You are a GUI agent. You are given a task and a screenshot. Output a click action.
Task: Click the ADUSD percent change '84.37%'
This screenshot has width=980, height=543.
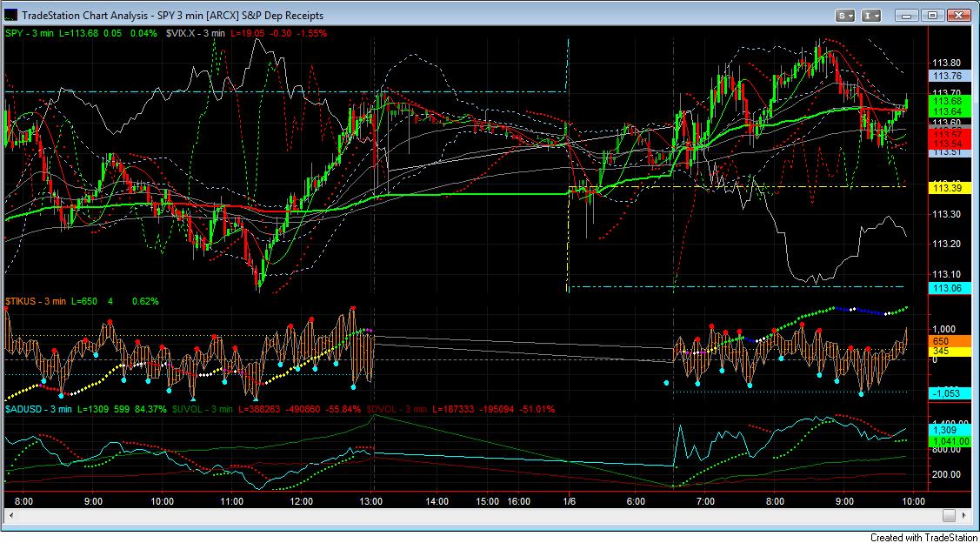150,408
